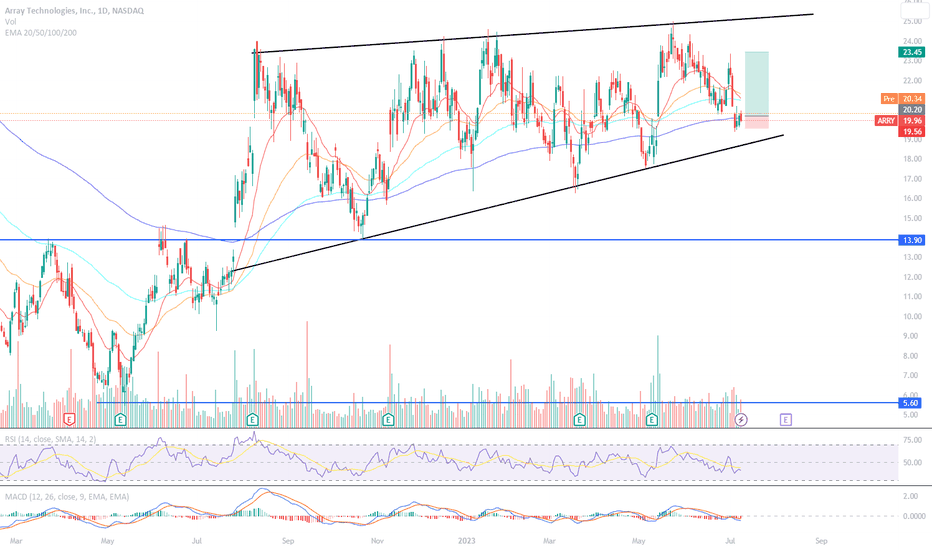Click the Vol indicator label
Screen dimensions: 932x550
[10, 21]
